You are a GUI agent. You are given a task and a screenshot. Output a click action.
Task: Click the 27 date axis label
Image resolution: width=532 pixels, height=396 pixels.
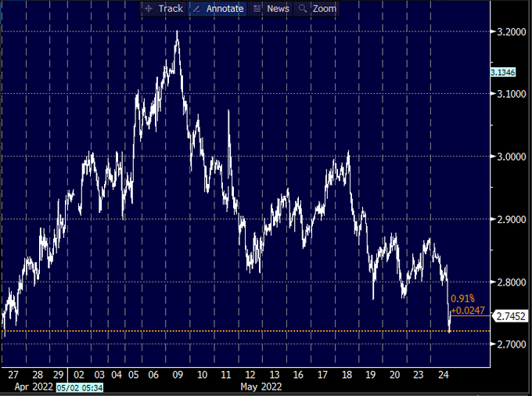click(13, 375)
